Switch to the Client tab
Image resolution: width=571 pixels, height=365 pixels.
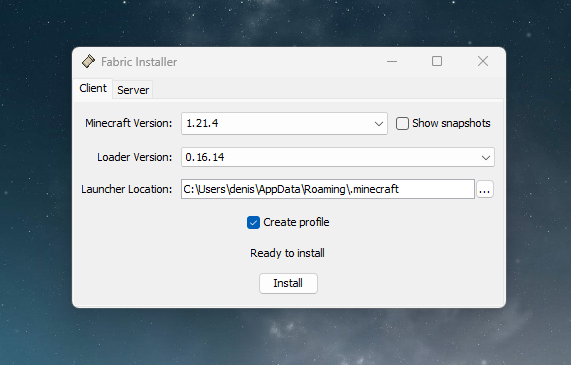pos(93,88)
